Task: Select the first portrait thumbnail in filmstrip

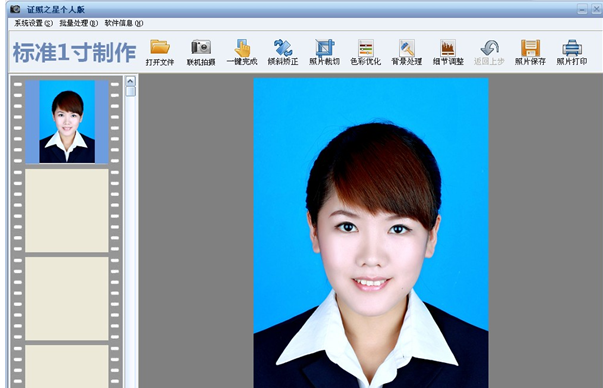Action: [x=67, y=122]
